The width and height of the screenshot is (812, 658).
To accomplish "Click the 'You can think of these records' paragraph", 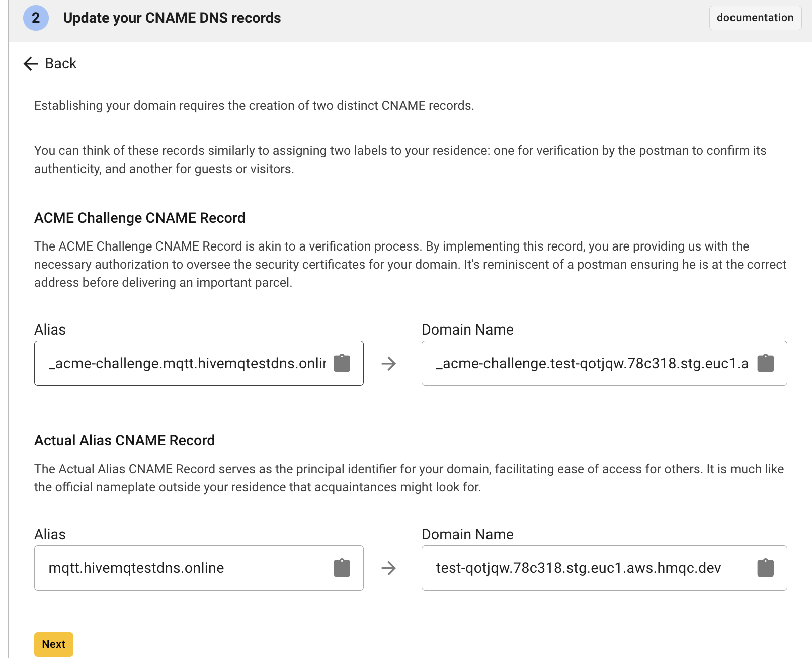I will tap(400, 160).
